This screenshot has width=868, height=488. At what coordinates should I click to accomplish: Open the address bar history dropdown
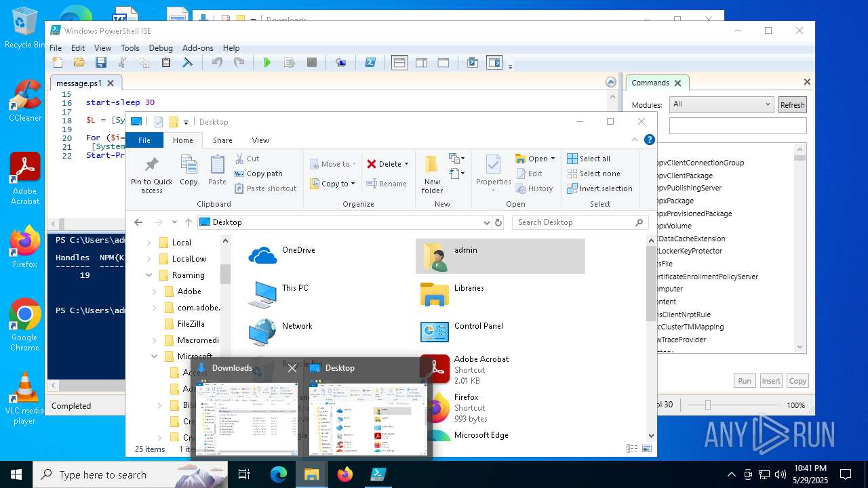pos(486,222)
